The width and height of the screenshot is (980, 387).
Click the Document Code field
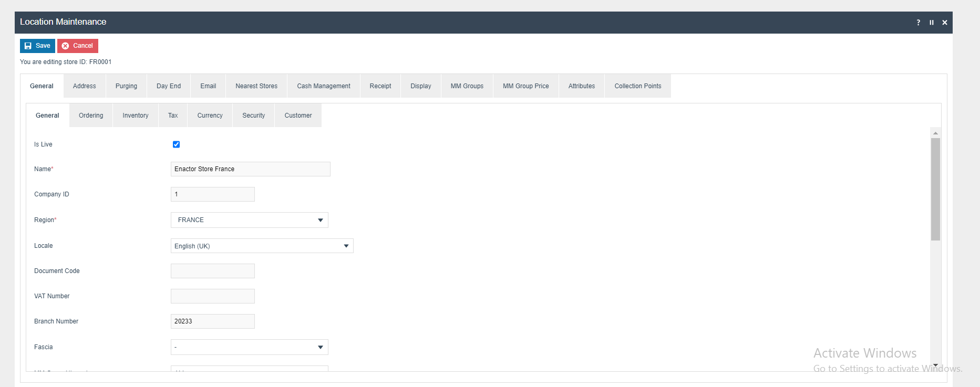[x=212, y=271]
